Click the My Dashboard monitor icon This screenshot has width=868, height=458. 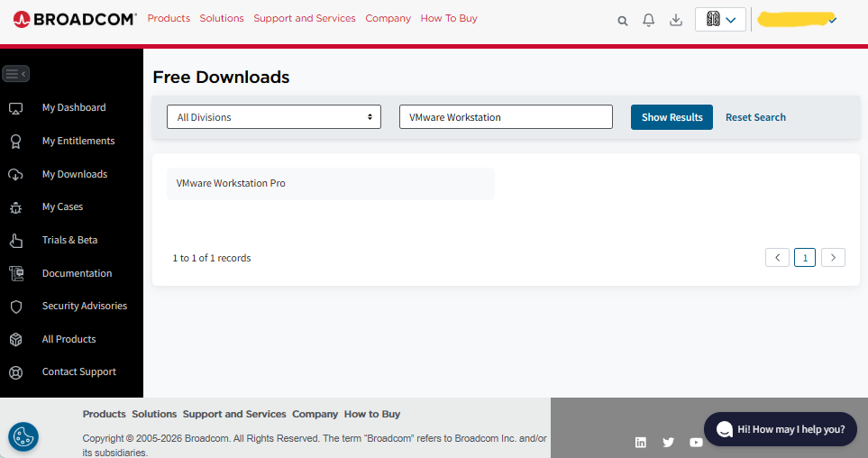pyautogui.click(x=16, y=108)
